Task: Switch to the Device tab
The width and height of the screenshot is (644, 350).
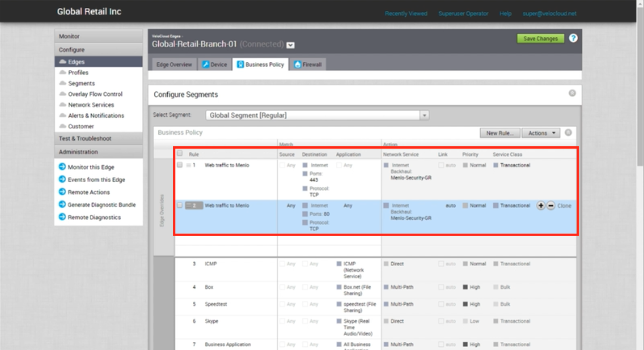Action: 215,65
